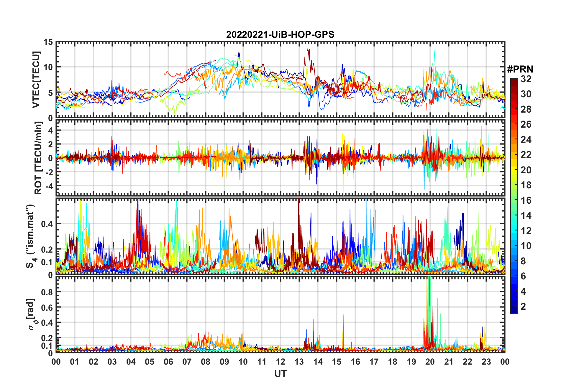Viewport: 561px width, 392px height.
Task: Select colorbar tick label 28
Action: [x=526, y=109]
